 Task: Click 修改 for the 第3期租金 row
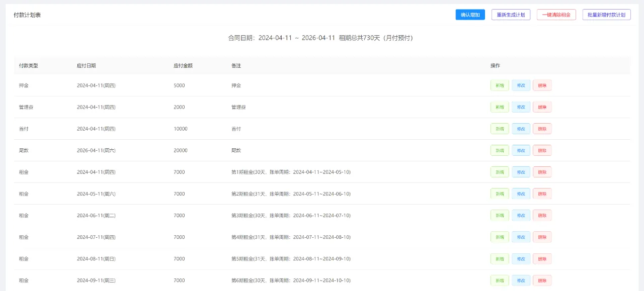click(521, 215)
